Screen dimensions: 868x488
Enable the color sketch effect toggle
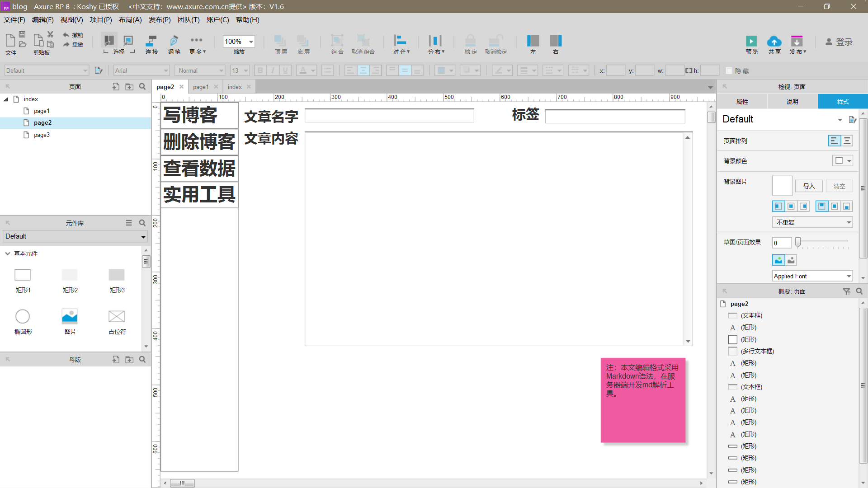(x=778, y=260)
